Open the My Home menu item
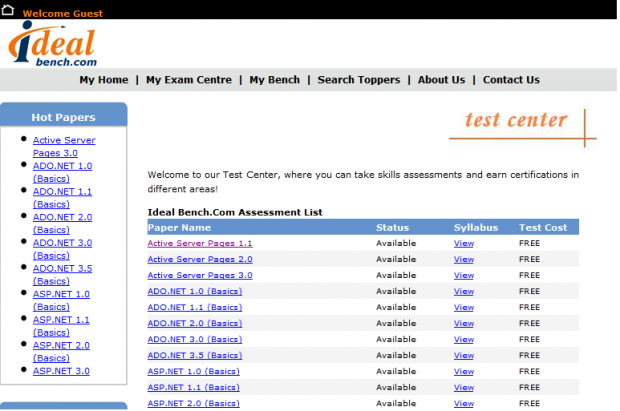The image size is (620, 411). tap(104, 80)
